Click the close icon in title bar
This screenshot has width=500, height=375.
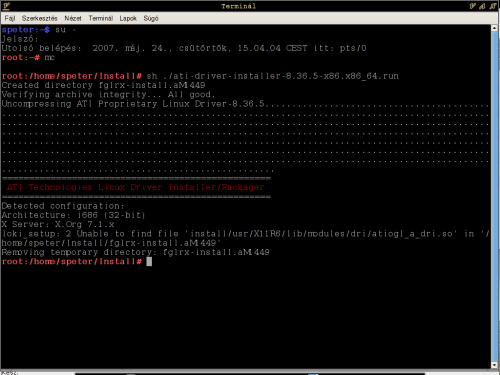493,6
